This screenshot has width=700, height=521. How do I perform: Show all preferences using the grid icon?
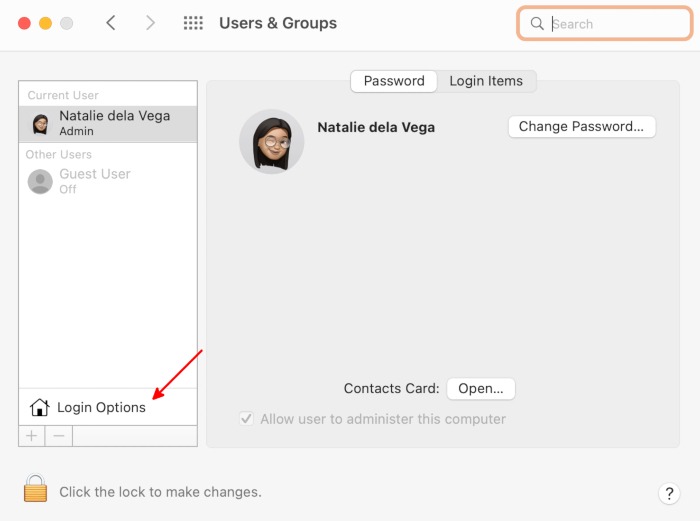(193, 23)
